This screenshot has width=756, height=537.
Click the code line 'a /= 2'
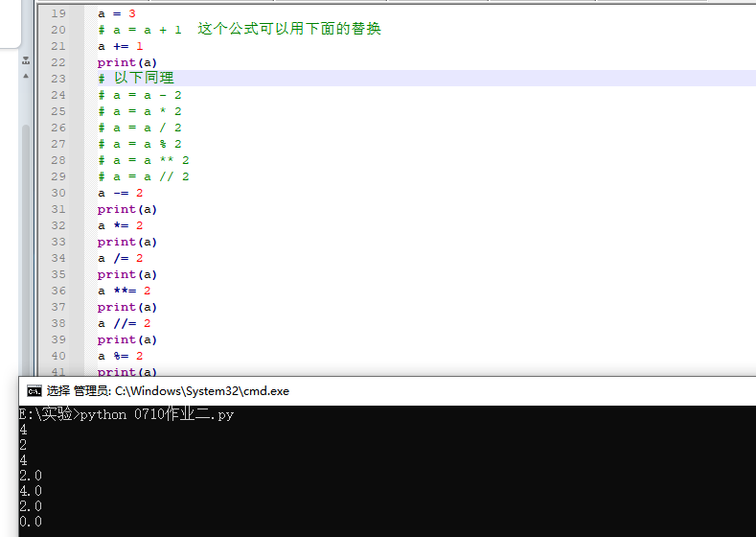[121, 258]
